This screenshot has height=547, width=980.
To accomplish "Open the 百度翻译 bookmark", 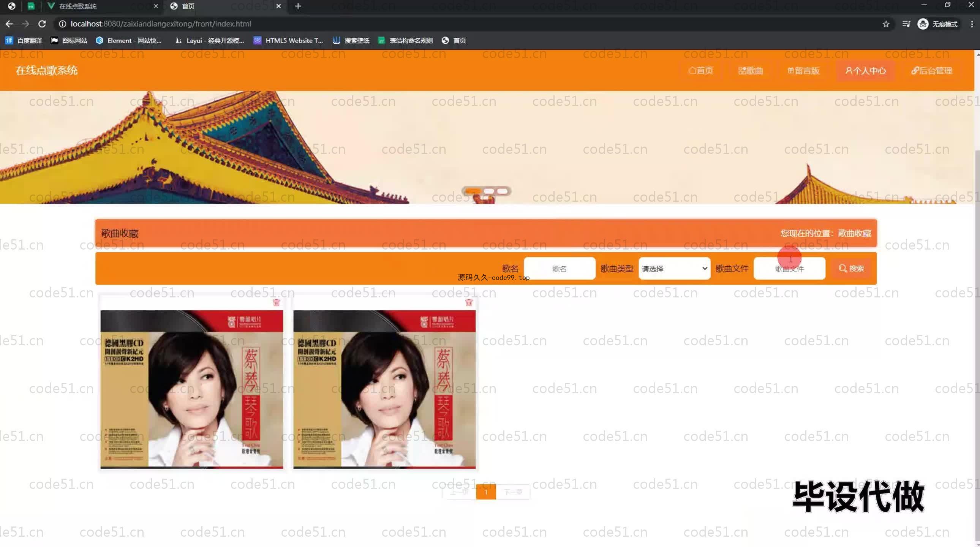I will pos(24,40).
